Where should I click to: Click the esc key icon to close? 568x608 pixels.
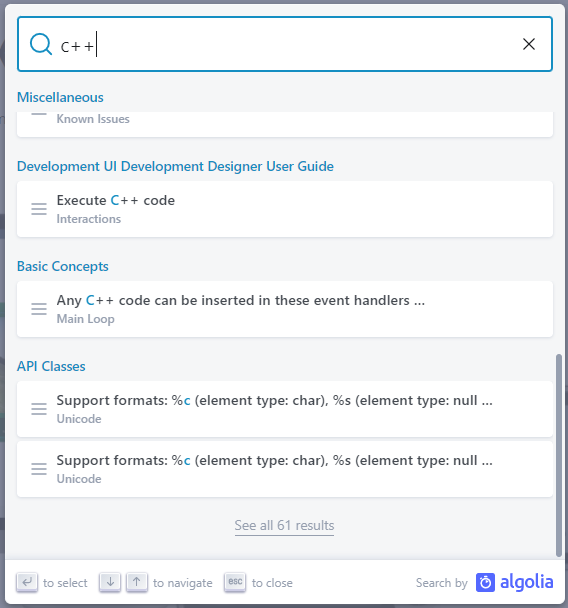coord(235,582)
